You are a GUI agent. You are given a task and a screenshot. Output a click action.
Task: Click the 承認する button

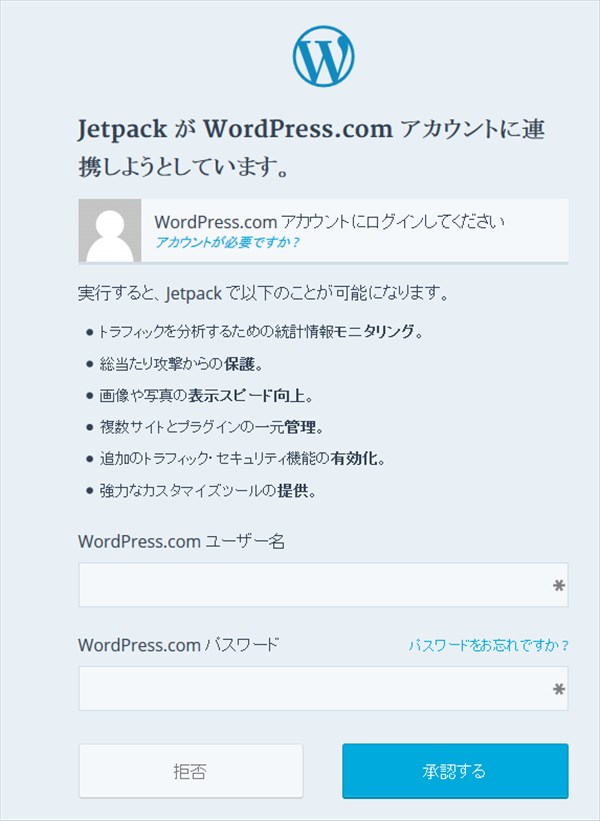tap(455, 771)
